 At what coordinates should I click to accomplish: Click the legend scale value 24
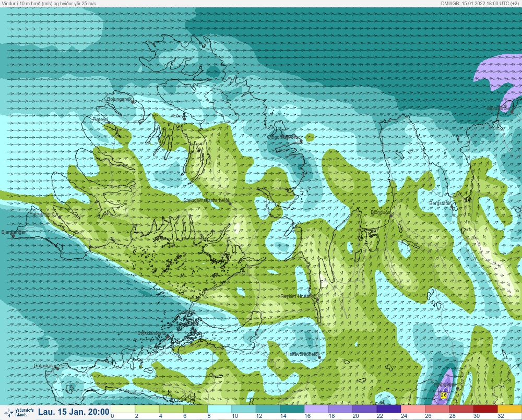point(404,416)
